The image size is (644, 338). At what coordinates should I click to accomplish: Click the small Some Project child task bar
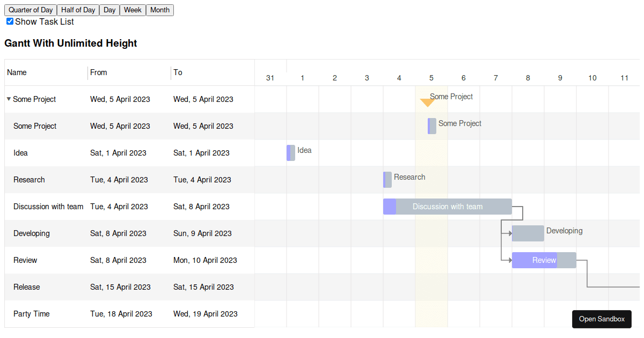[x=431, y=126]
